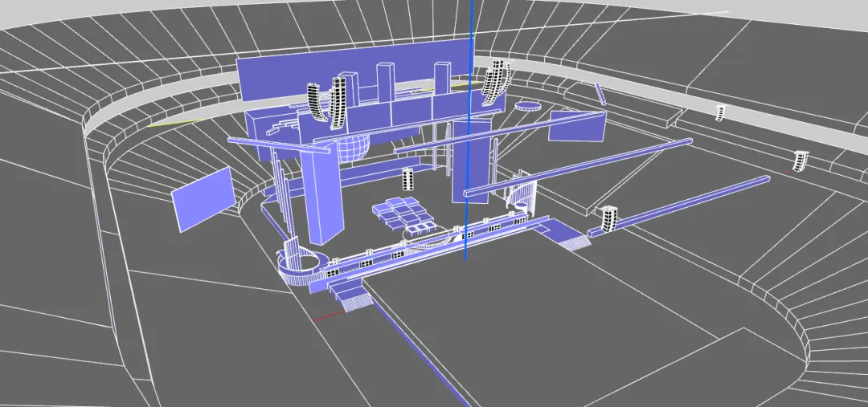868x407 pixels.
Task: Select the rectangular panel at the stage's right rear
Action: (x=577, y=126)
